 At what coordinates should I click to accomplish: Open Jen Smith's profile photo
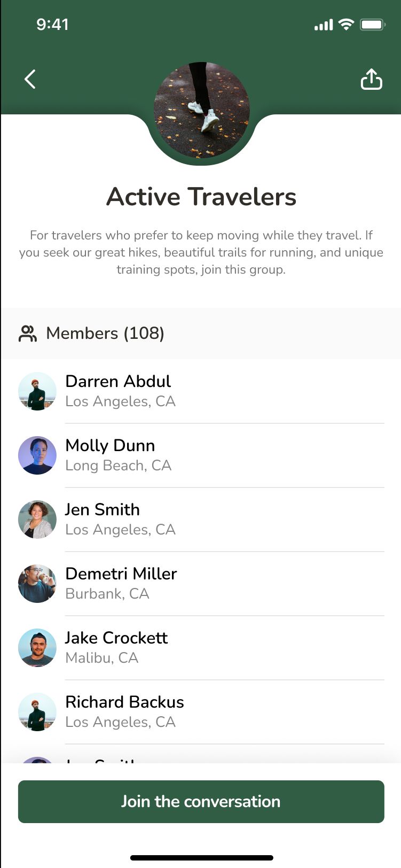[37, 520]
